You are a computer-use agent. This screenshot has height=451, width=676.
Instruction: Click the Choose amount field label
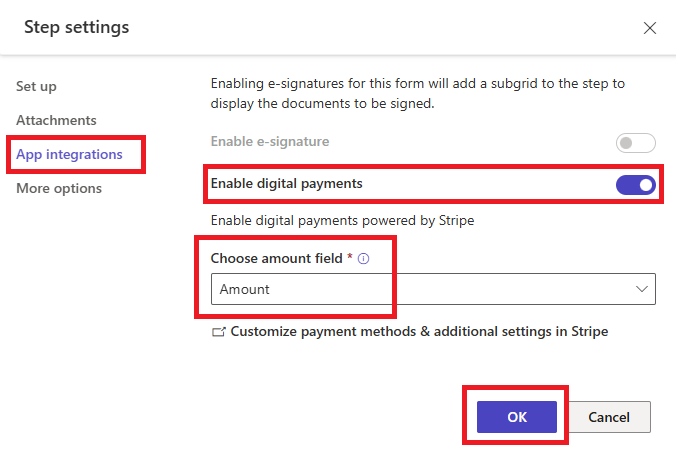(x=276, y=258)
